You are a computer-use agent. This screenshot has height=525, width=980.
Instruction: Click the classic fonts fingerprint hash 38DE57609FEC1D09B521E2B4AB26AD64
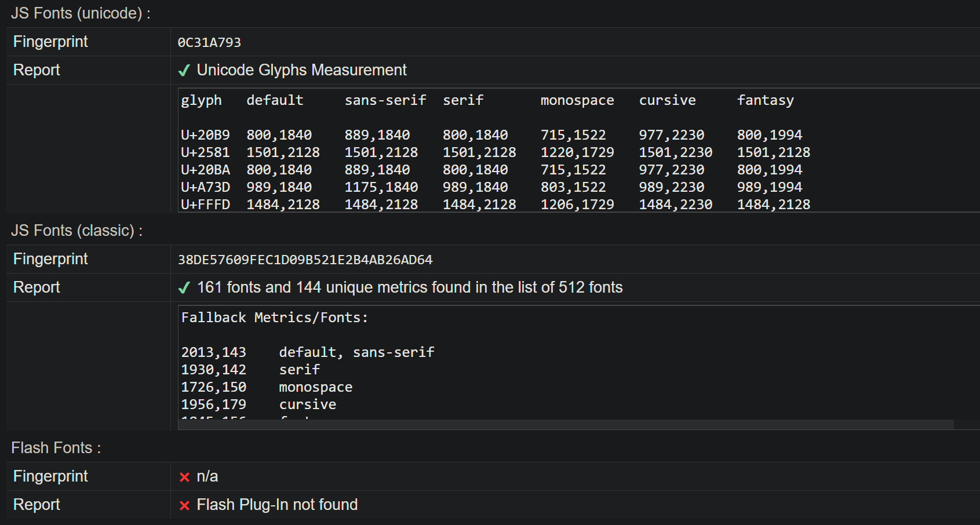pos(305,260)
